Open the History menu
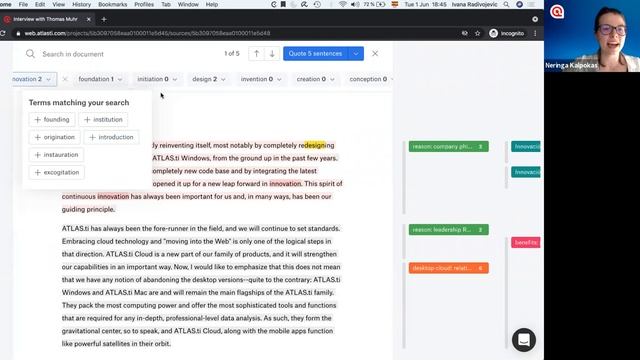The image size is (640, 360). pyautogui.click(x=81, y=4)
